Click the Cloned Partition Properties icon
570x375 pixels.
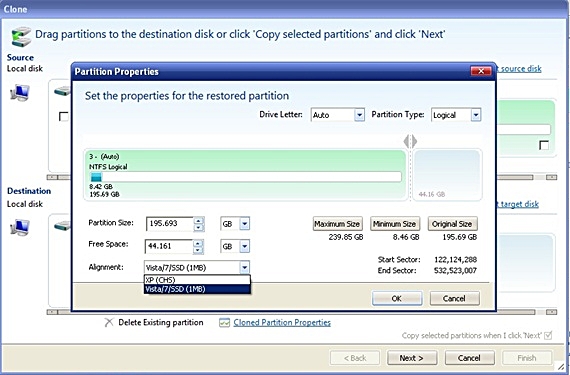tap(224, 323)
